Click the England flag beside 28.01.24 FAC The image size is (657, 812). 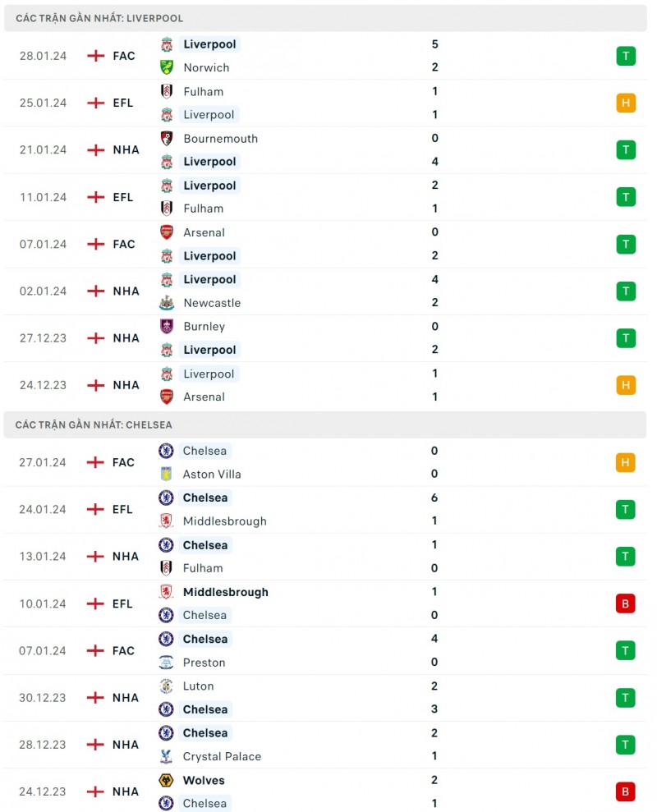pyautogui.click(x=96, y=56)
